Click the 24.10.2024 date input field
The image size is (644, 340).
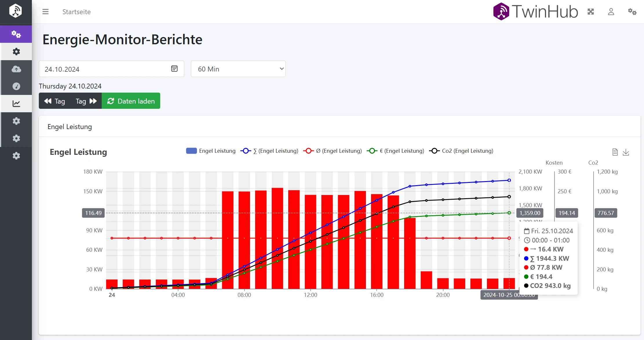pyautogui.click(x=104, y=69)
